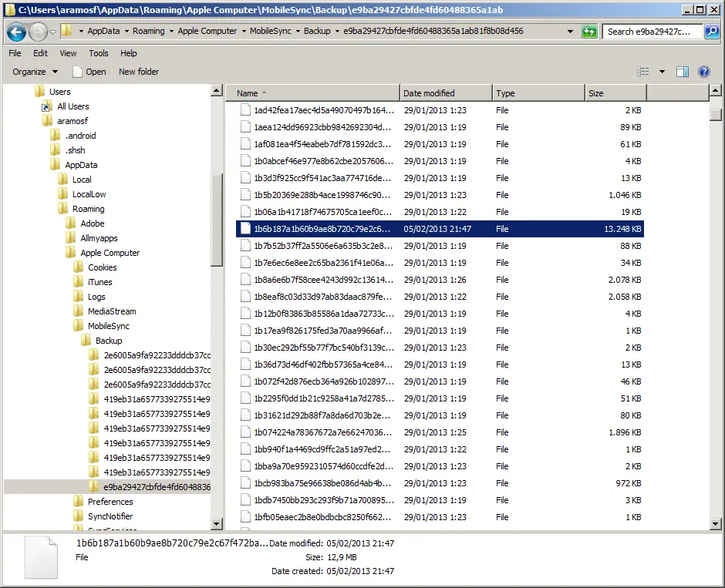Click the Forward navigation arrow button

38,32
